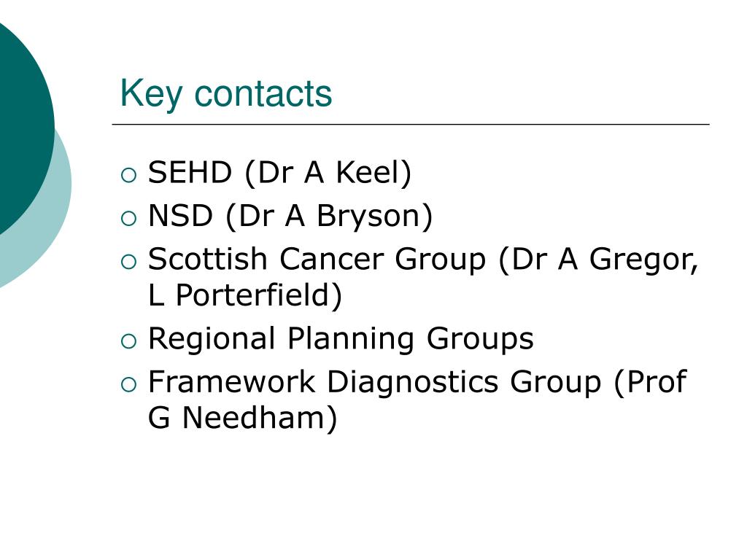Screen dimensions: 747x560
Task: Click the word Prof in last bullet
Action: 657,382
